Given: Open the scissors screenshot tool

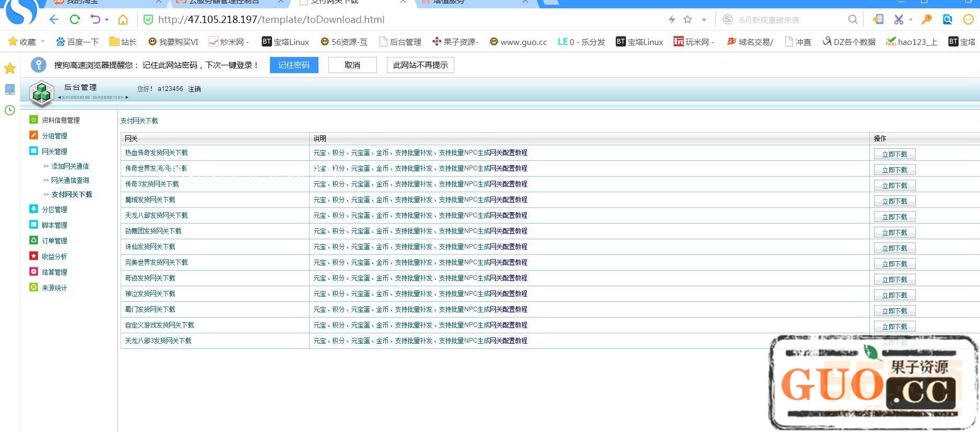Looking at the screenshot, I should pos(899,20).
